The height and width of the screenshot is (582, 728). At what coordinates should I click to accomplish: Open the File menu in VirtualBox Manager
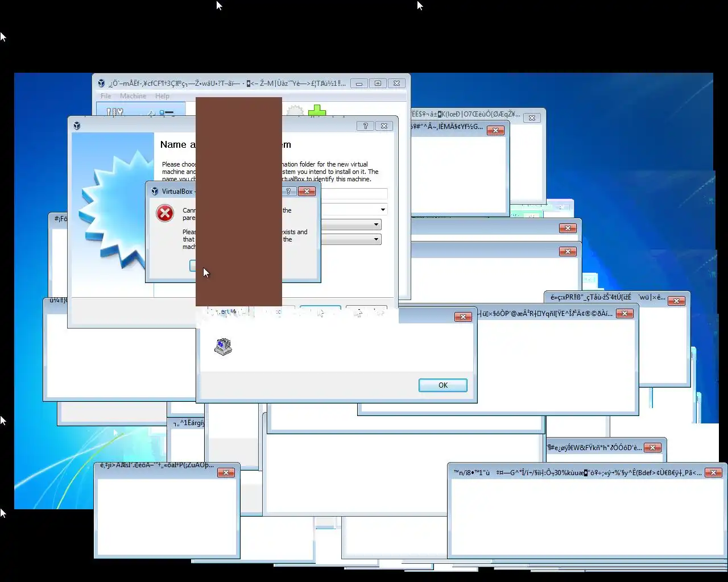pos(106,96)
